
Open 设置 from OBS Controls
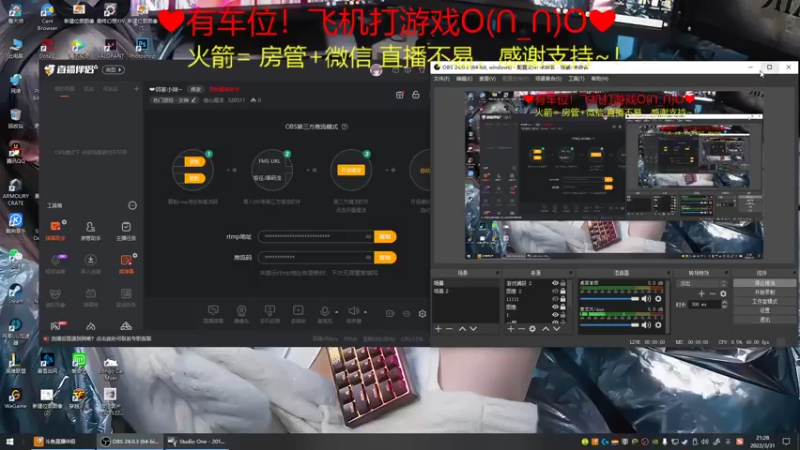(x=764, y=310)
